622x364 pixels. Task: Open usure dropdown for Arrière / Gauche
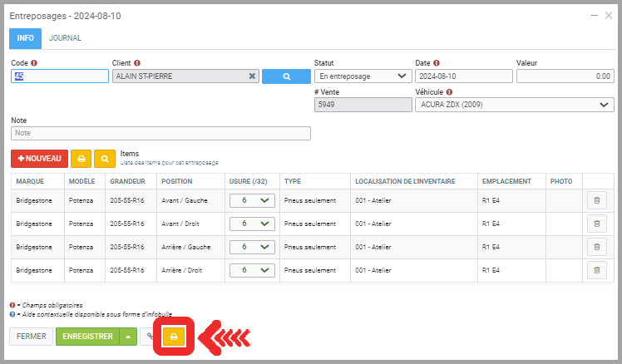coord(252,247)
